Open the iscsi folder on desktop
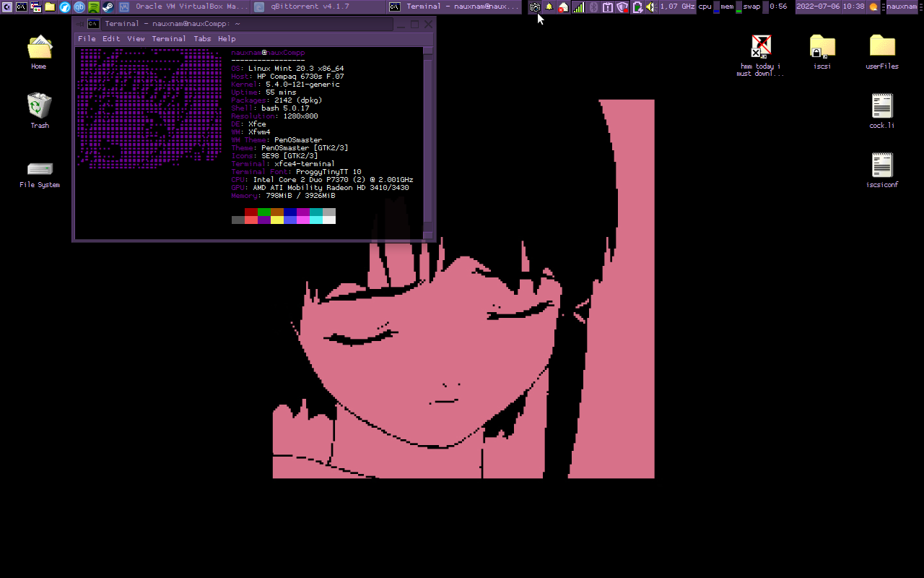The width and height of the screenshot is (924, 578). (822, 51)
